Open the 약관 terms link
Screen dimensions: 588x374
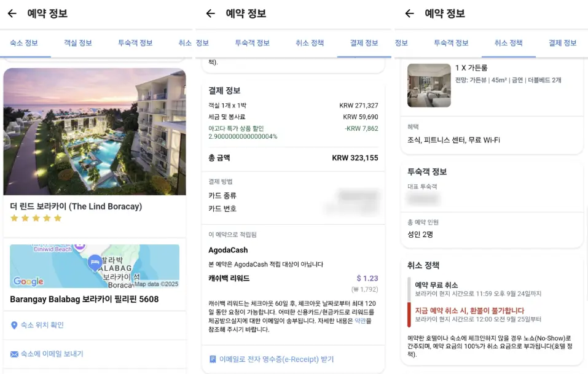(x=360, y=321)
